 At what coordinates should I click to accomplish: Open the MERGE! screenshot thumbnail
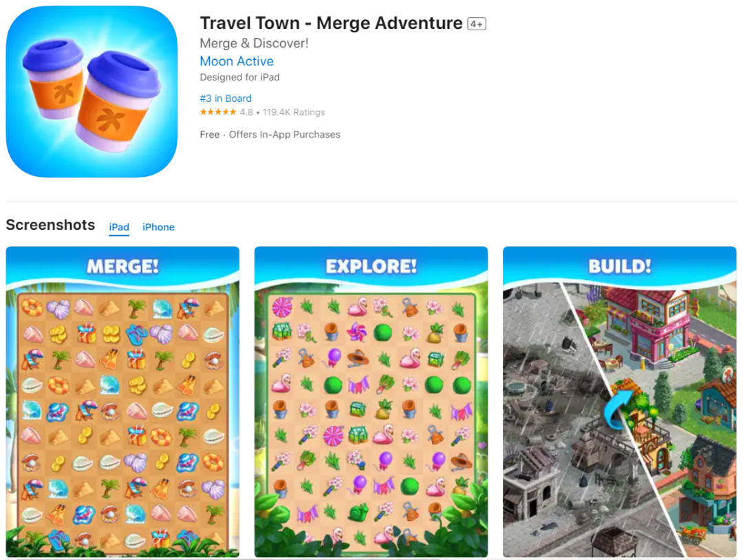[x=122, y=402]
